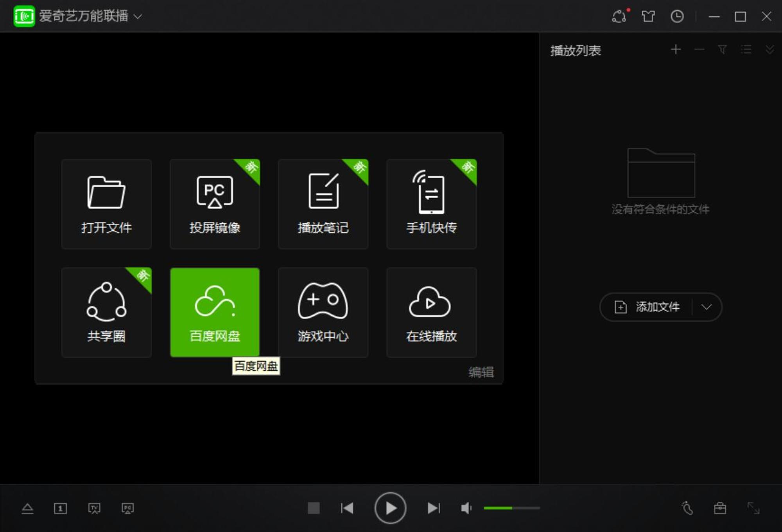
Task: Open the skin (shirt) icon
Action: (x=648, y=16)
